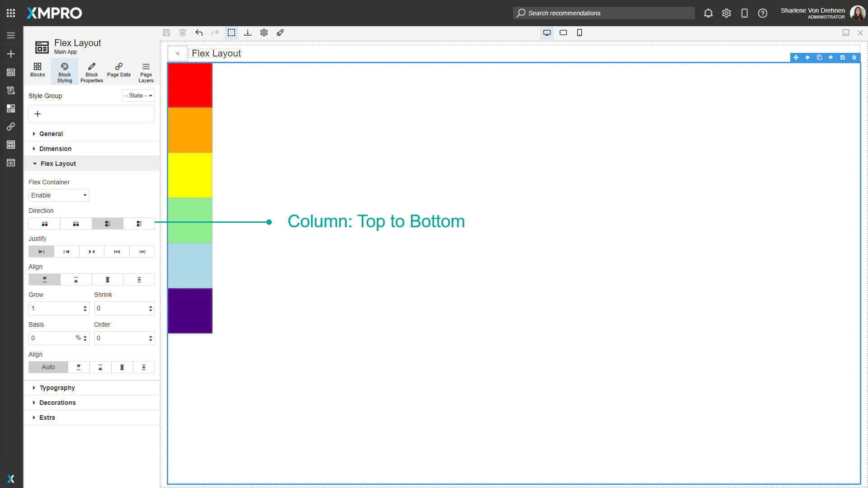The image size is (868, 488).
Task: Select space-between Justify option
Action: tap(117, 251)
